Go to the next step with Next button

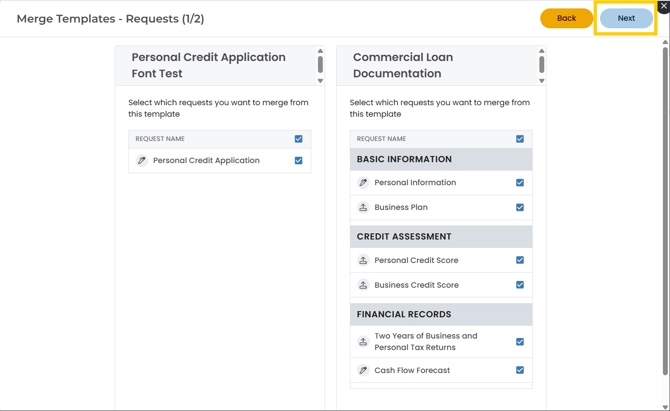coord(626,18)
